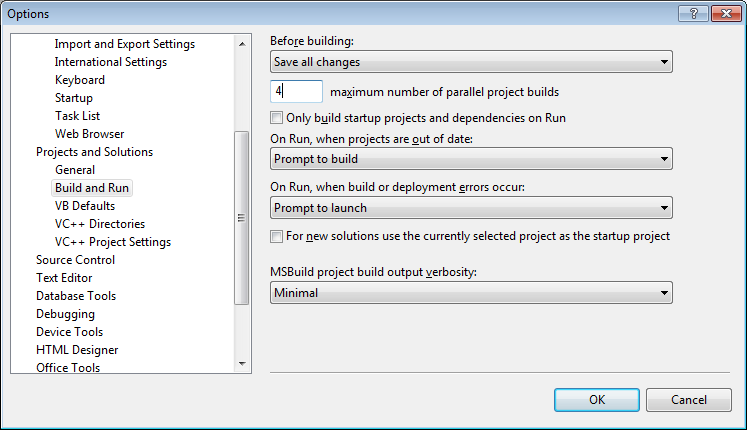Toggle currently selected project as startup project
Viewport: 747px width, 430px height.
277,237
